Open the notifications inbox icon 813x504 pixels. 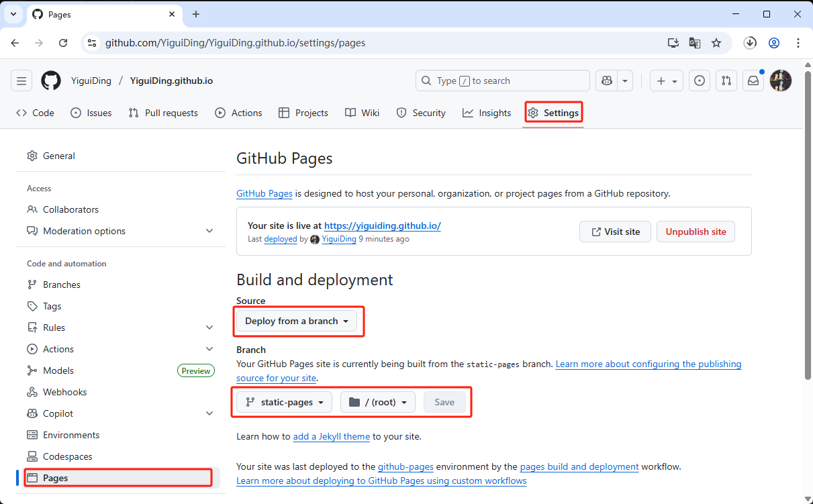[754, 81]
